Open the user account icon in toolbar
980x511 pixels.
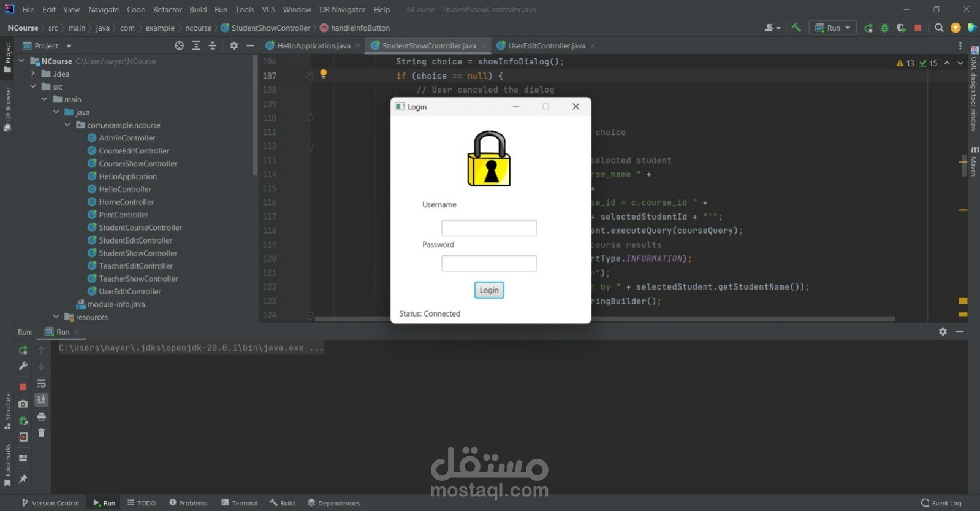772,28
